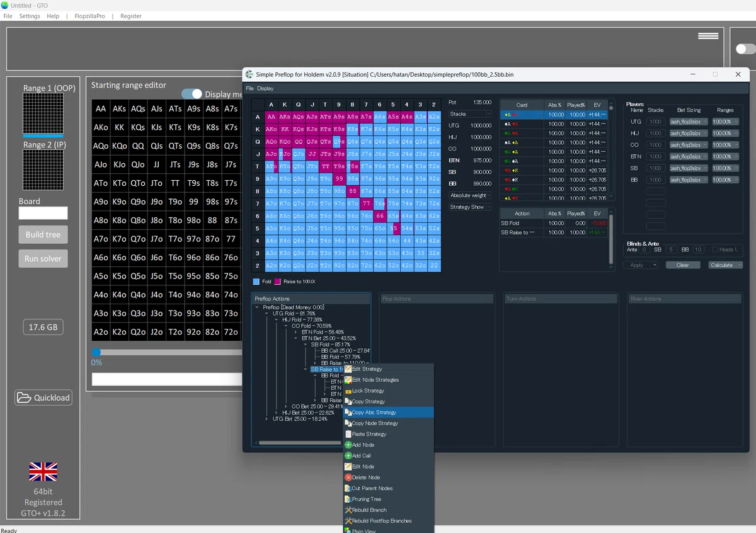The image size is (756, 533).
Task: Toggle the Display switch in range editor
Action: [192, 94]
